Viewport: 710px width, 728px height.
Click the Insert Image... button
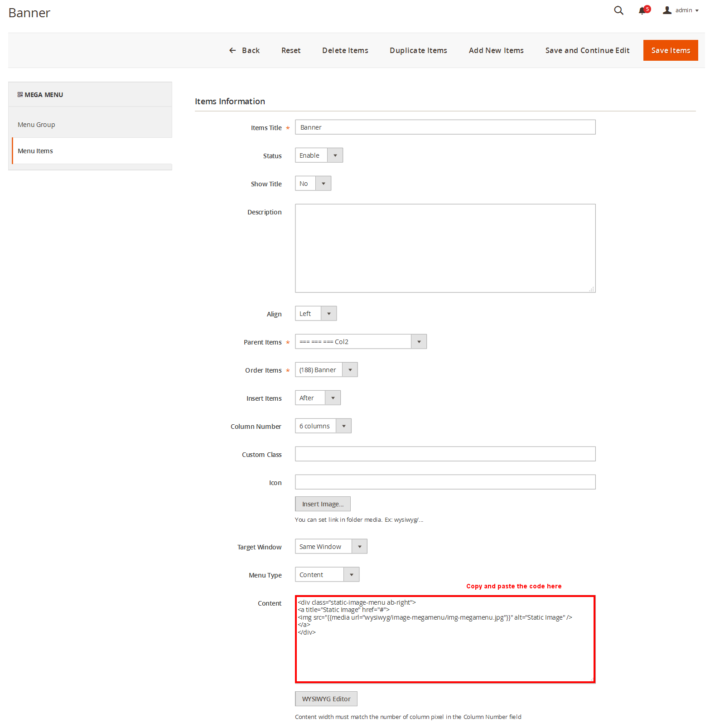(323, 504)
